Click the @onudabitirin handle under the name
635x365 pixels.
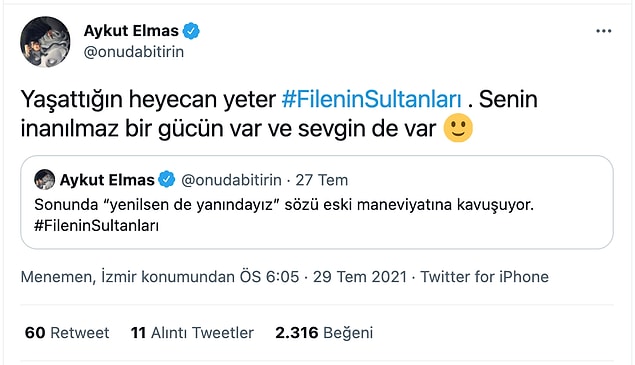click(134, 52)
